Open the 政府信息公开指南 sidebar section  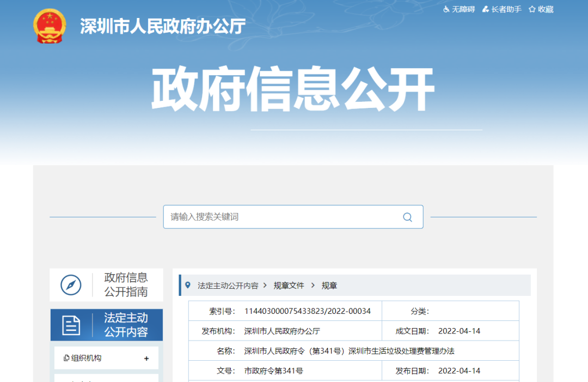coord(126,284)
